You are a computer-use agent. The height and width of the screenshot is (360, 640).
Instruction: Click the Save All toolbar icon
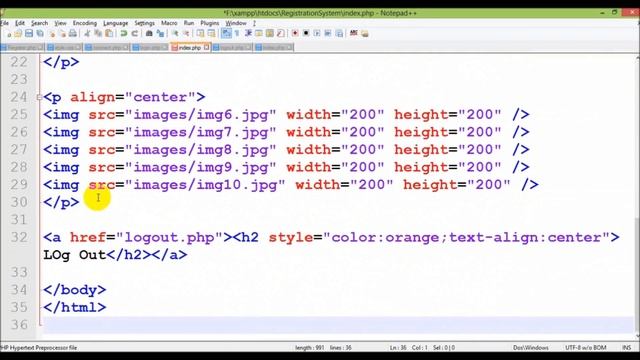tap(40, 33)
